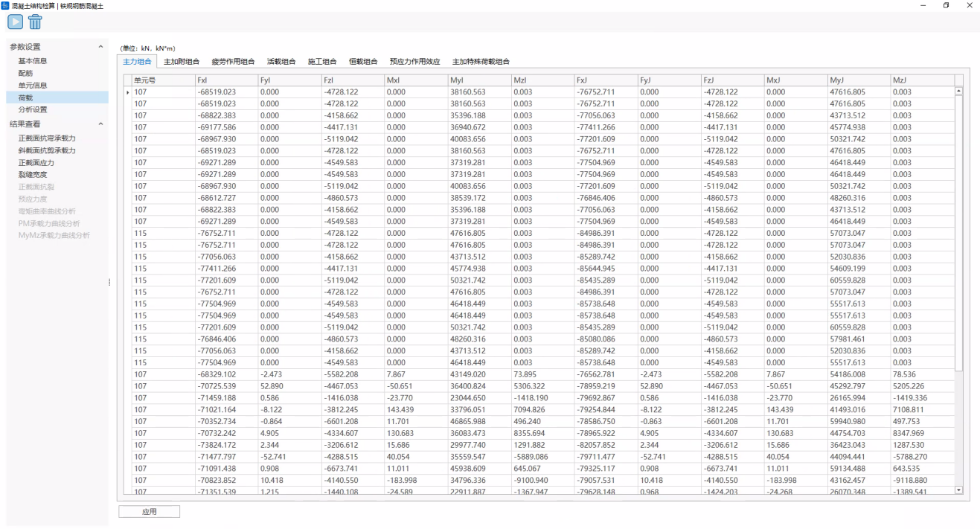Click the MzJ column header
The height and width of the screenshot is (529, 980).
click(x=922, y=80)
